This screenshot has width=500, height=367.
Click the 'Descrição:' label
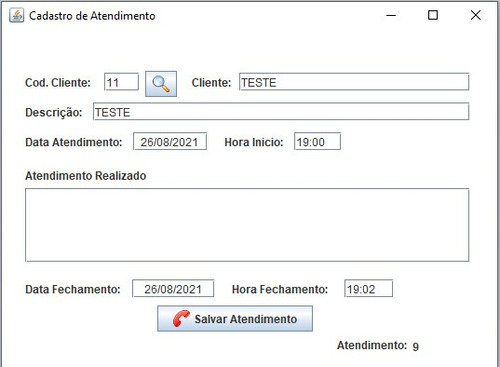tap(54, 112)
